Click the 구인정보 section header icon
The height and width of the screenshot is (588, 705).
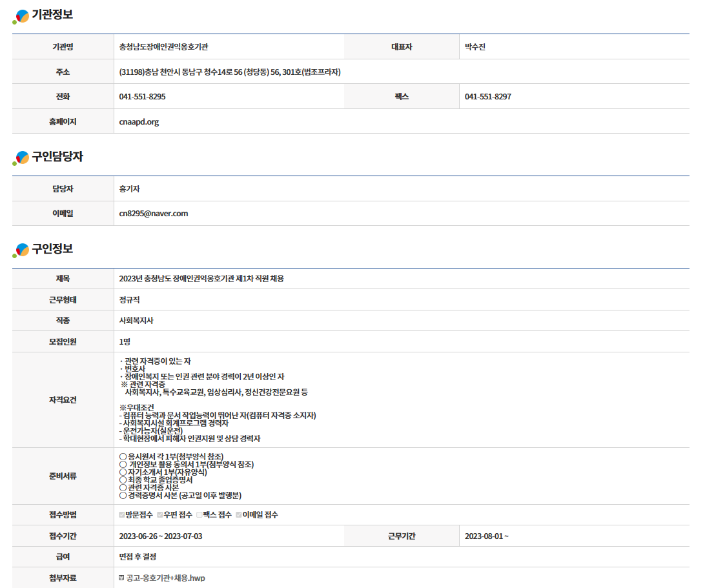21,250
